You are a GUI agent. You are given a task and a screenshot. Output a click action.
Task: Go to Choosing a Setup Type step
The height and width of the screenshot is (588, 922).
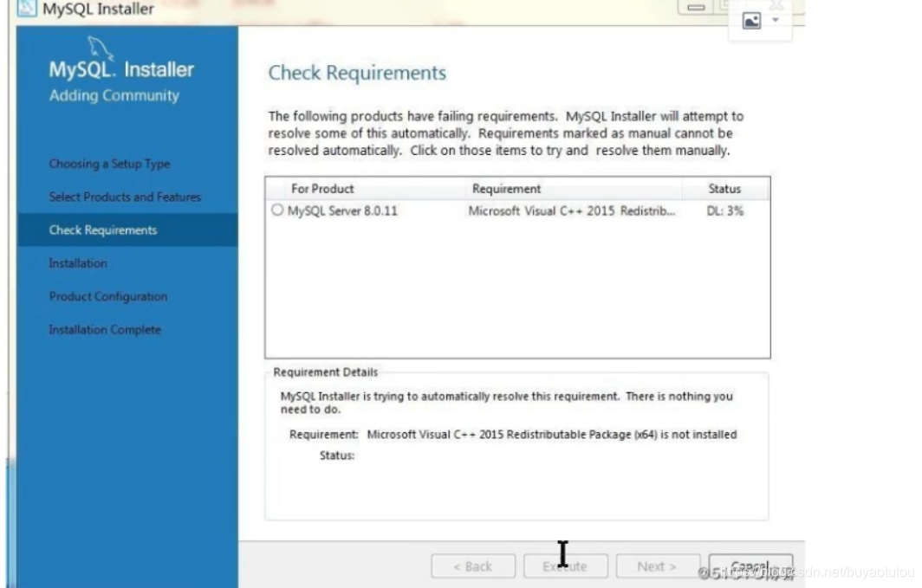click(x=109, y=164)
